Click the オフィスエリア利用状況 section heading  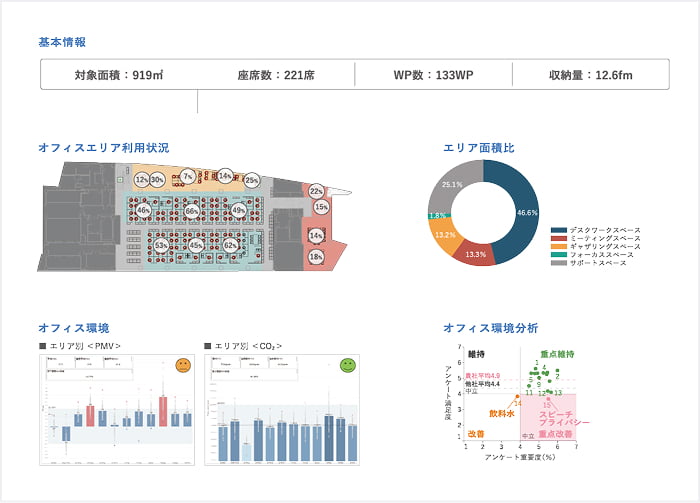tap(103, 148)
